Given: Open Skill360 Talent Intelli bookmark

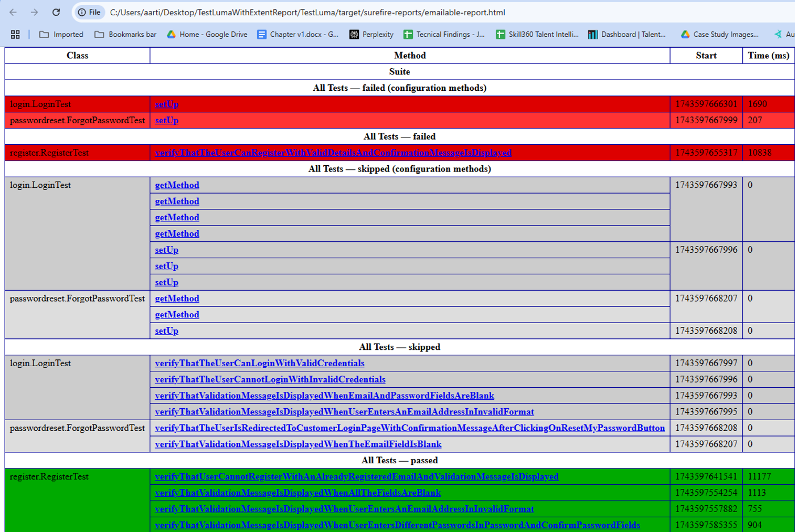Looking at the screenshot, I should [537, 34].
